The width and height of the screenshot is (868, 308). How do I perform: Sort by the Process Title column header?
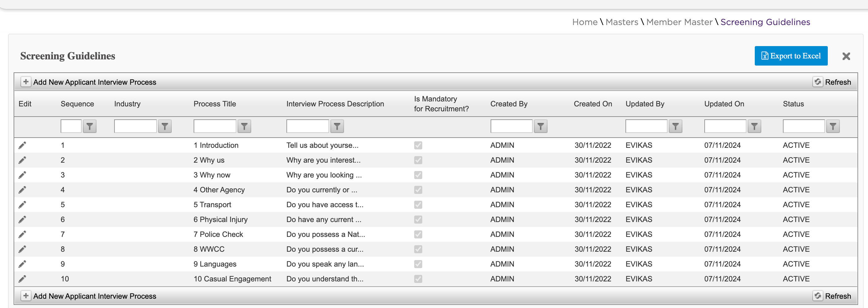pos(215,104)
